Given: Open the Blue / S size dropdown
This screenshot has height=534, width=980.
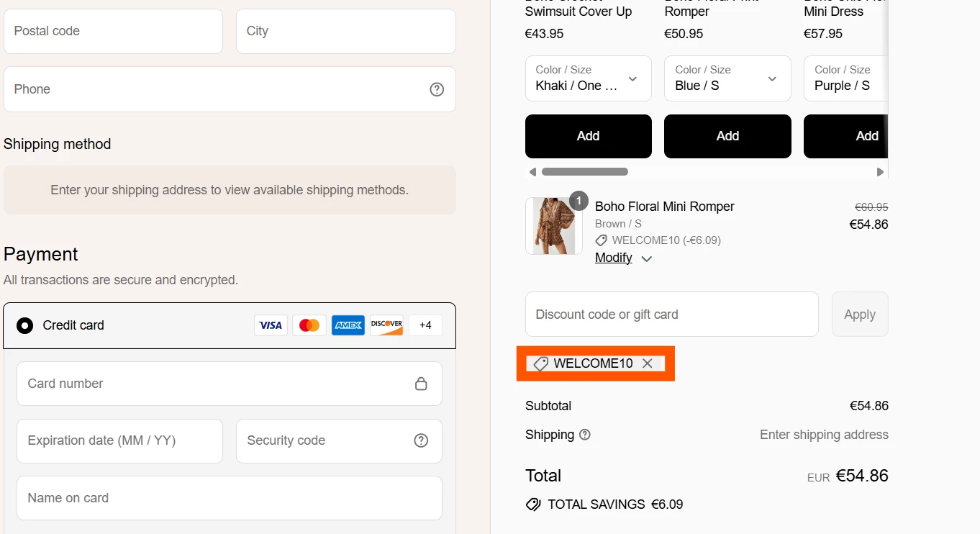Looking at the screenshot, I should point(727,78).
